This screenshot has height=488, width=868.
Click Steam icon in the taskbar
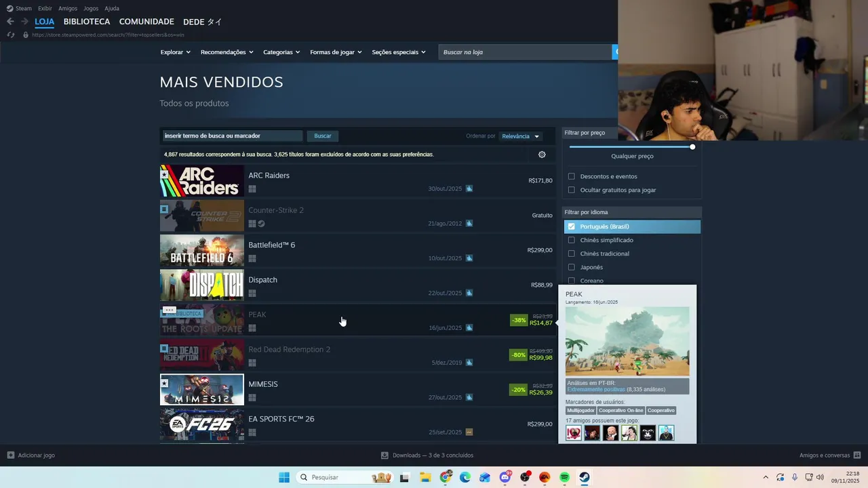584,477
